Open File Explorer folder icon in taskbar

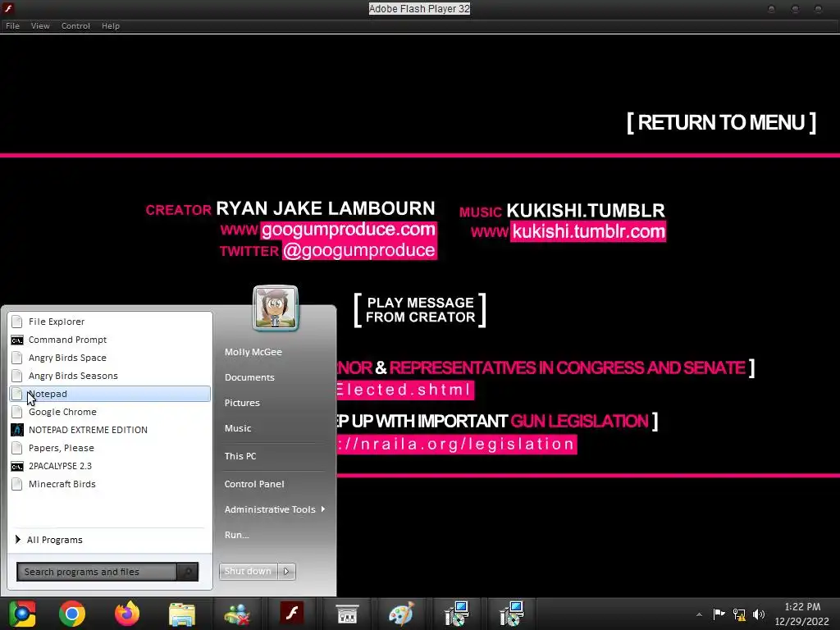pyautogui.click(x=182, y=614)
